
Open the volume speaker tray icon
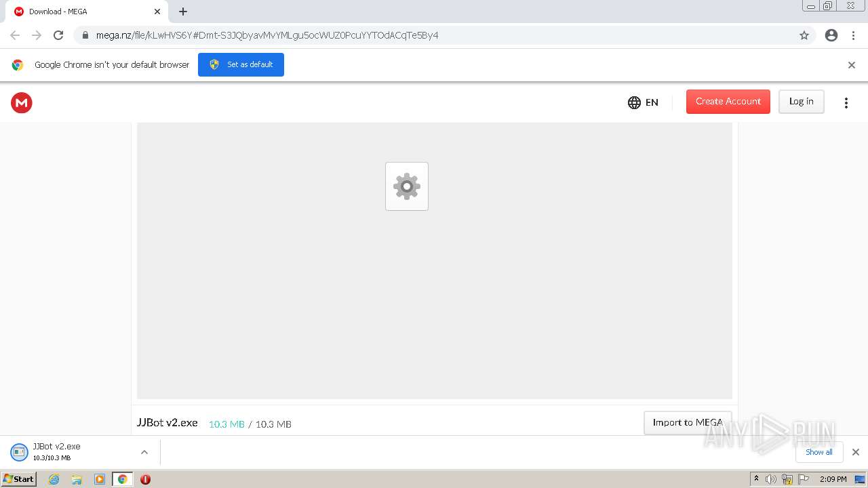point(770,479)
